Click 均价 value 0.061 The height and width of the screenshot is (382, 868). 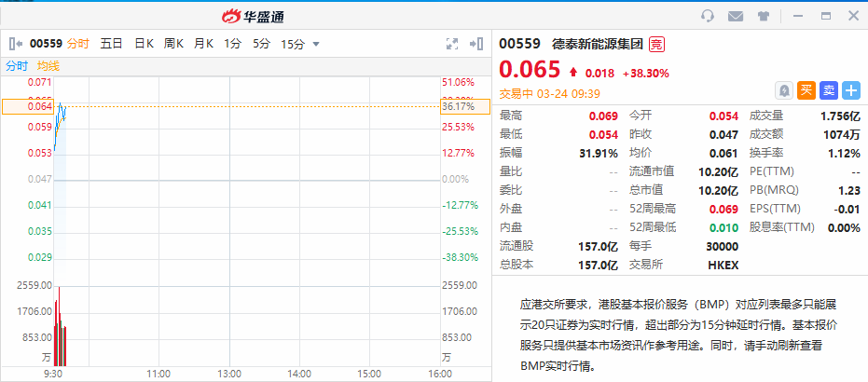724,153
